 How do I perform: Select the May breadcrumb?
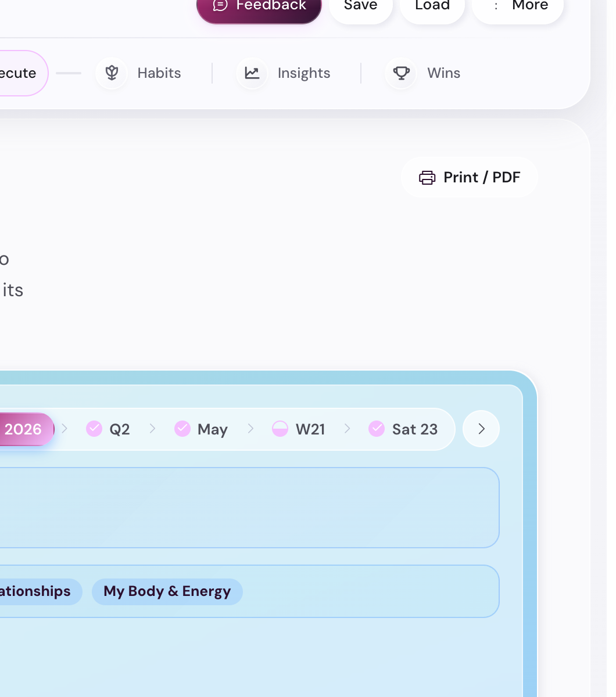tap(201, 429)
